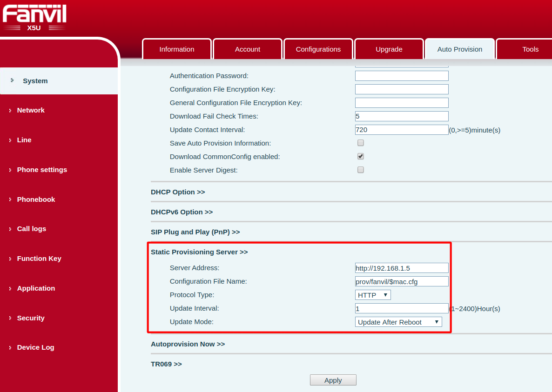Switch to the Information tab
The height and width of the screenshot is (392, 552).
tap(177, 49)
